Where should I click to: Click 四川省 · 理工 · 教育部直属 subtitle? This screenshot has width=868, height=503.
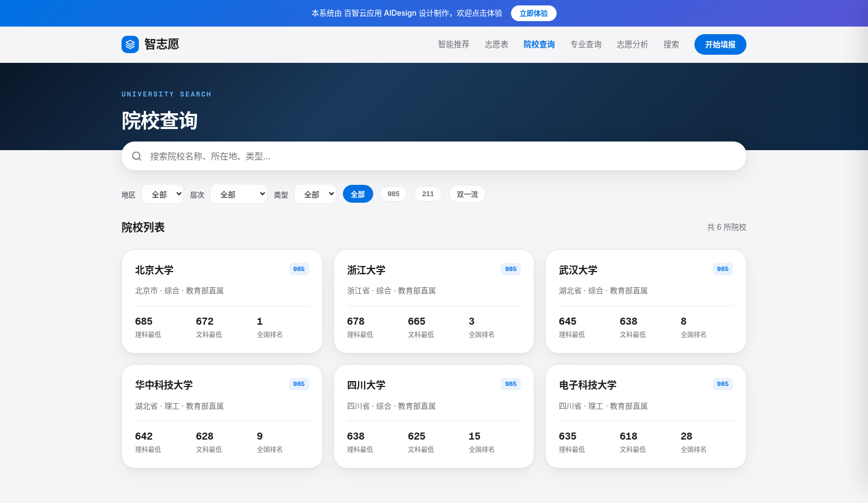[x=603, y=406]
